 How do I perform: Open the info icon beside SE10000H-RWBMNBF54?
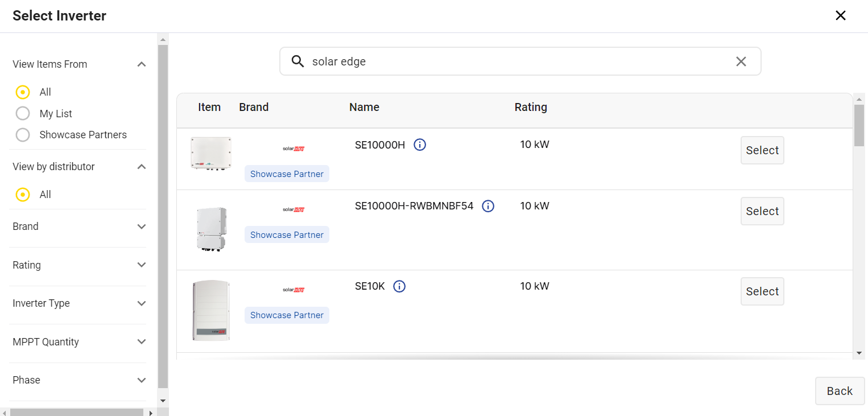point(487,206)
